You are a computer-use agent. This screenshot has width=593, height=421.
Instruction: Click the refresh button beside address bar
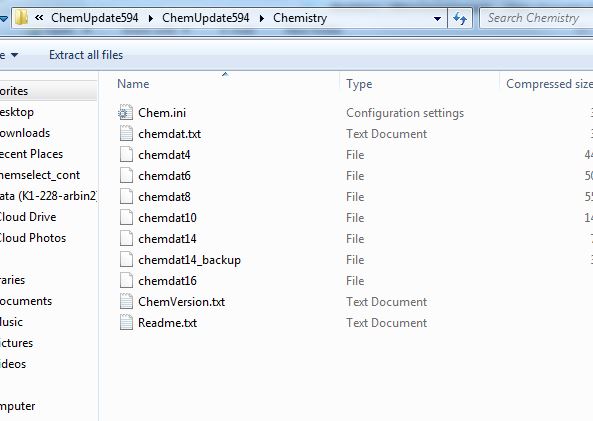[x=459, y=18]
